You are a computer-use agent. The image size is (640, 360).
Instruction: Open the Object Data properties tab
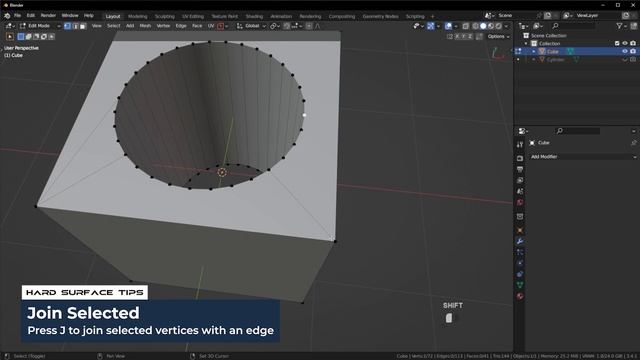(x=520, y=285)
